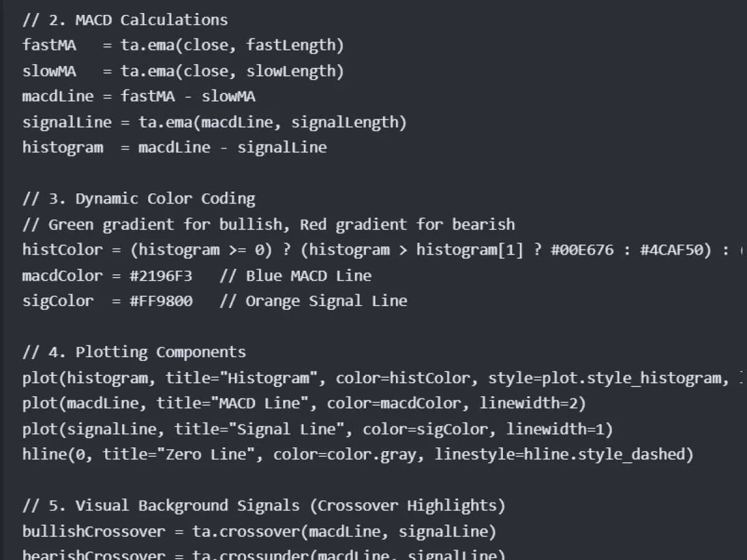The width and height of the screenshot is (747, 560).
Task: Click the '// 5. Visual Background Signals' comment
Action: (x=264, y=505)
